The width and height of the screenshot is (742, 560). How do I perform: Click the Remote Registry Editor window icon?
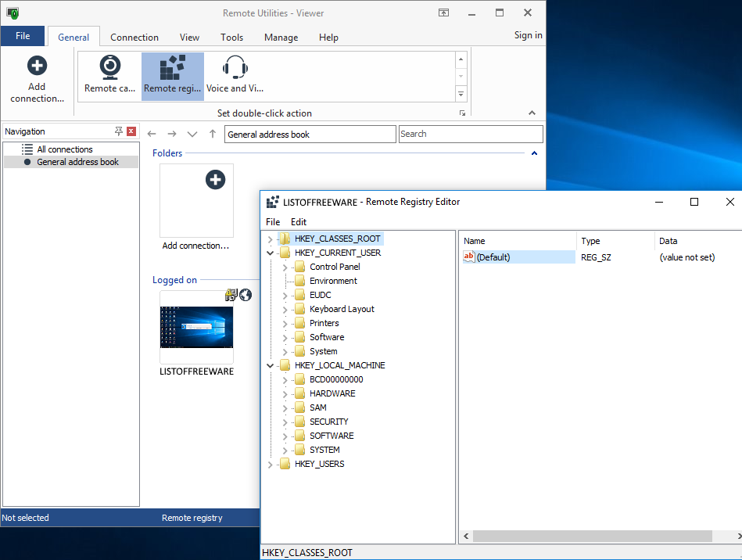[272, 202]
